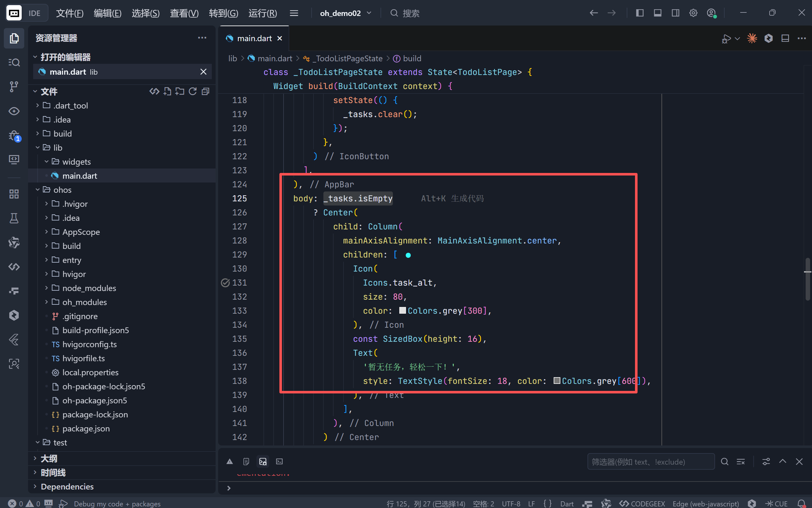
Task: Toggle the primary sidebar layout button
Action: [x=640, y=13]
